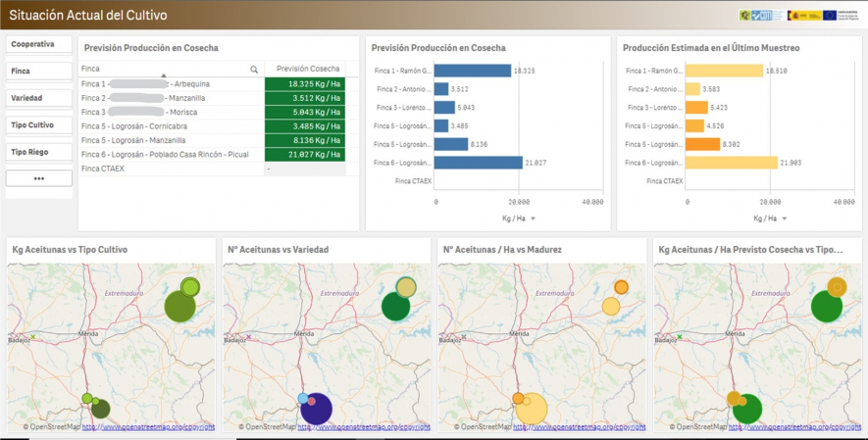The height and width of the screenshot is (440, 868).
Task: Select large green bubble on Kg Aceitunas vs Tipo Cultivo map
Action: [x=179, y=306]
